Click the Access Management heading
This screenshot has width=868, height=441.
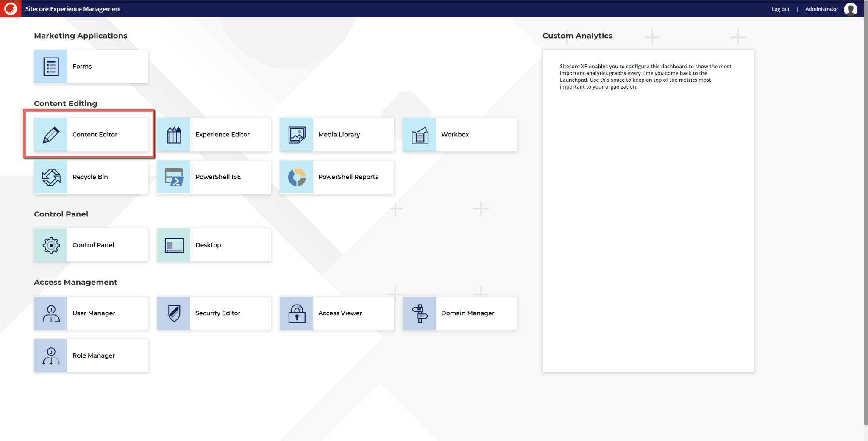tap(75, 283)
